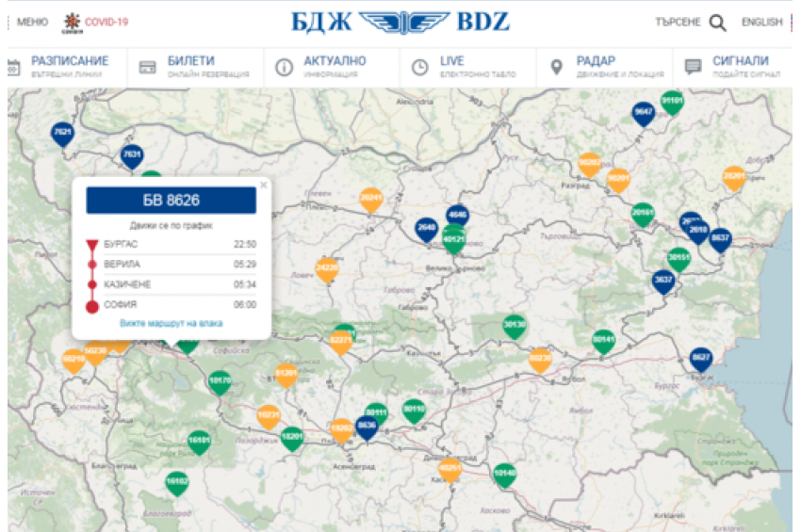The width and height of the screenshot is (801, 532).
Task: Click green train marker 10102
Action: [x=176, y=482]
